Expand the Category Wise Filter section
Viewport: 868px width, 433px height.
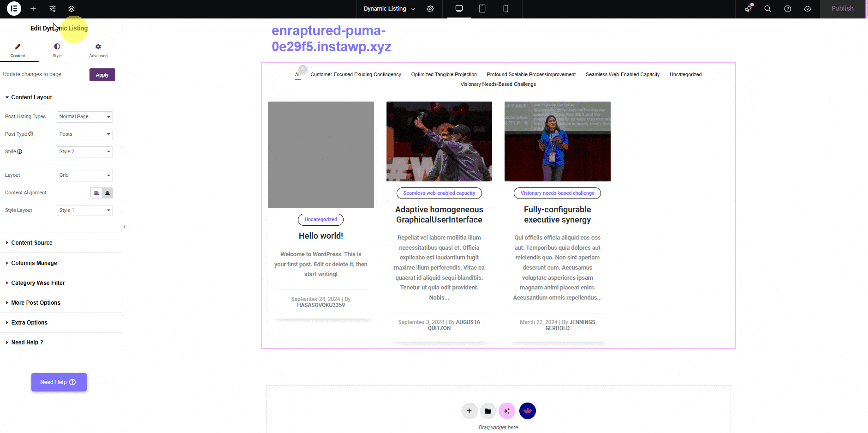[x=38, y=283]
